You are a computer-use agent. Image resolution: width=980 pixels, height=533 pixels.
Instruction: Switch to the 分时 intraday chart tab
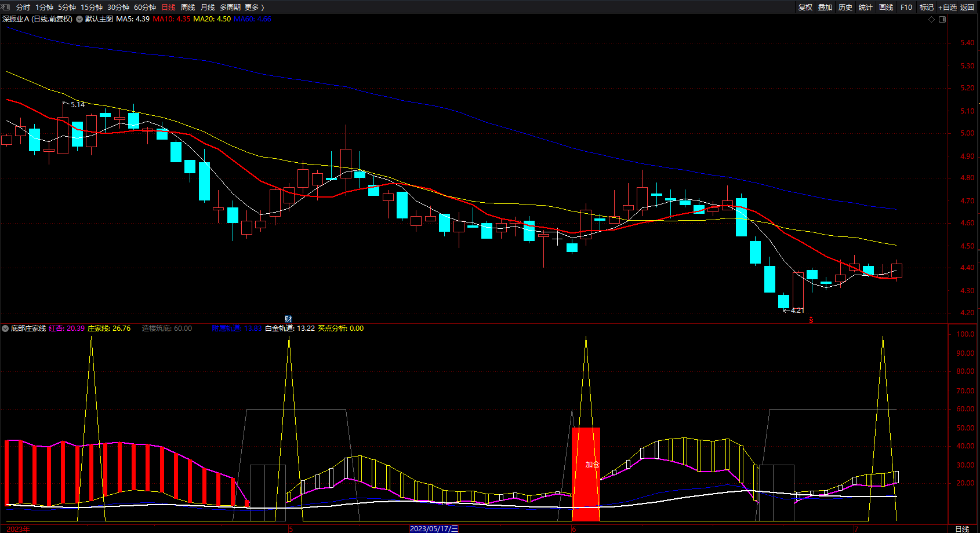pyautogui.click(x=23, y=8)
